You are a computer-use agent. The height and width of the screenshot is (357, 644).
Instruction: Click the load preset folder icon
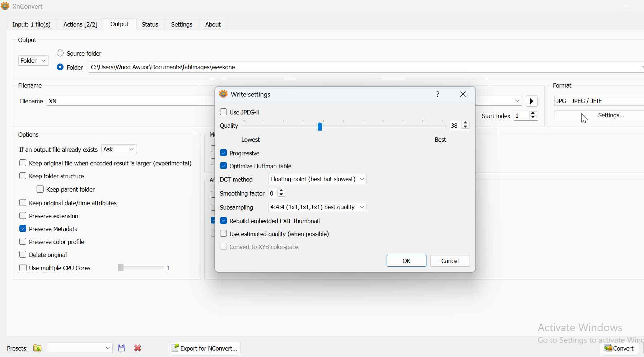tap(37, 348)
